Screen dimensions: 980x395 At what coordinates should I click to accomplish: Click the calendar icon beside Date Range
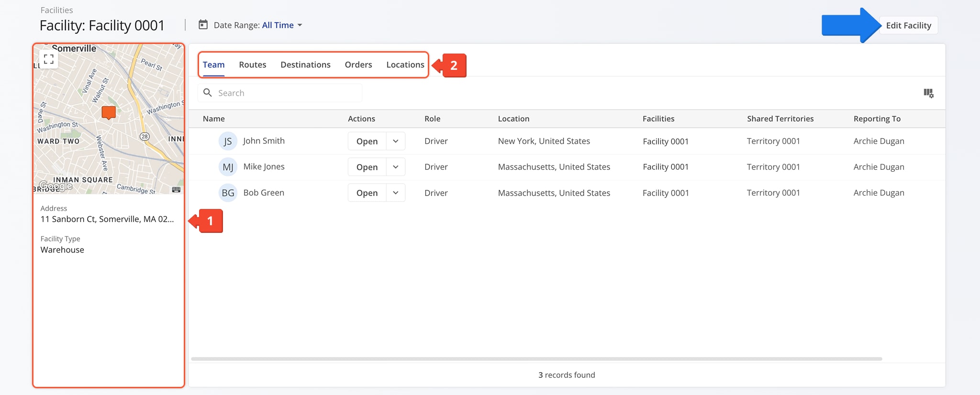coord(203,25)
